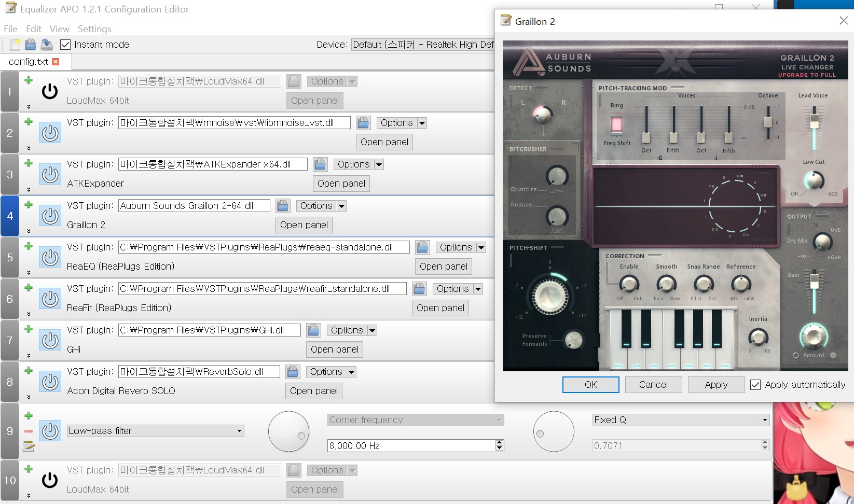This screenshot has height=504, width=854.
Task: Close the config.txt tab with red X
Action: pos(56,62)
